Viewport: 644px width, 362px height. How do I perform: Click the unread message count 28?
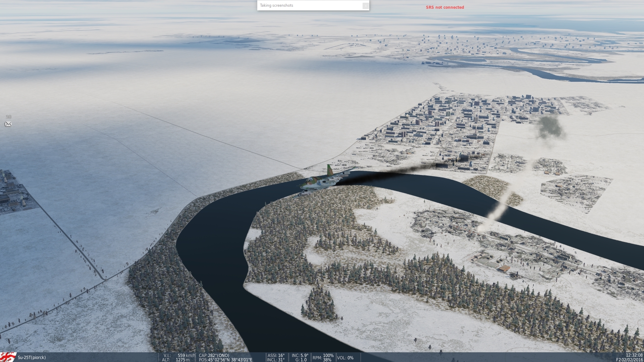click(x=8, y=117)
